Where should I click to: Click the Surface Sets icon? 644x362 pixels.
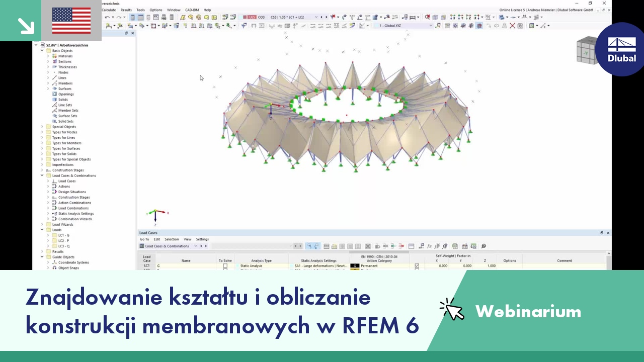(54, 116)
